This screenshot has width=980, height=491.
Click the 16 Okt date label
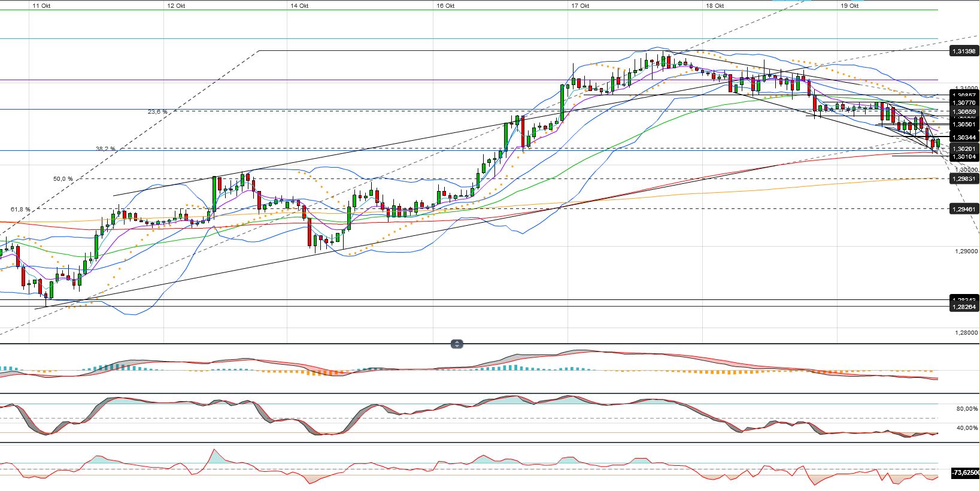click(445, 5)
